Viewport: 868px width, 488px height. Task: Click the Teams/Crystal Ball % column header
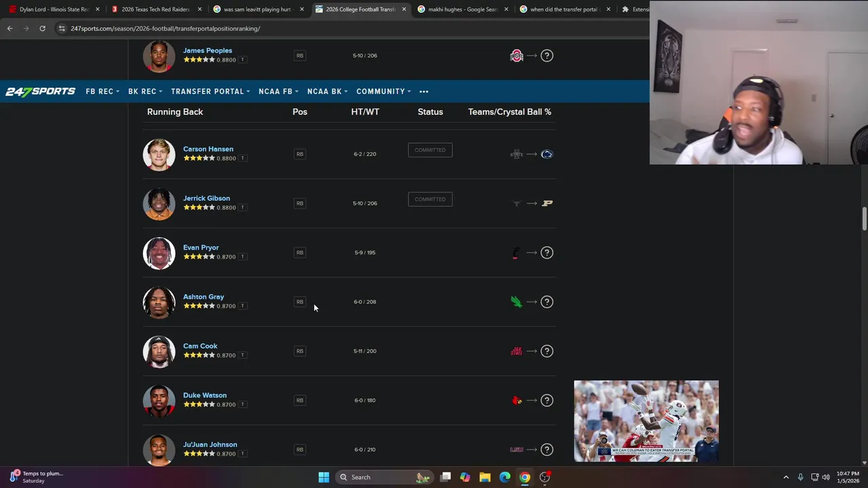(x=509, y=112)
